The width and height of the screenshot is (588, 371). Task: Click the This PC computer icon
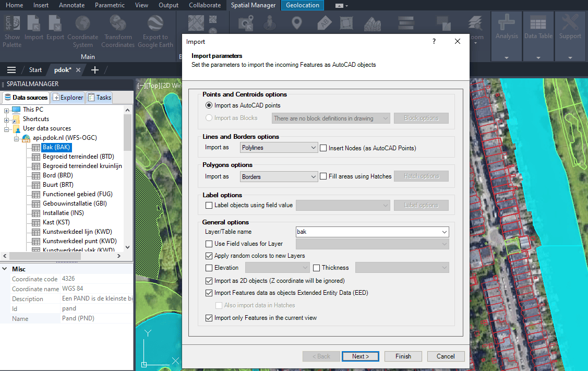[x=16, y=110]
